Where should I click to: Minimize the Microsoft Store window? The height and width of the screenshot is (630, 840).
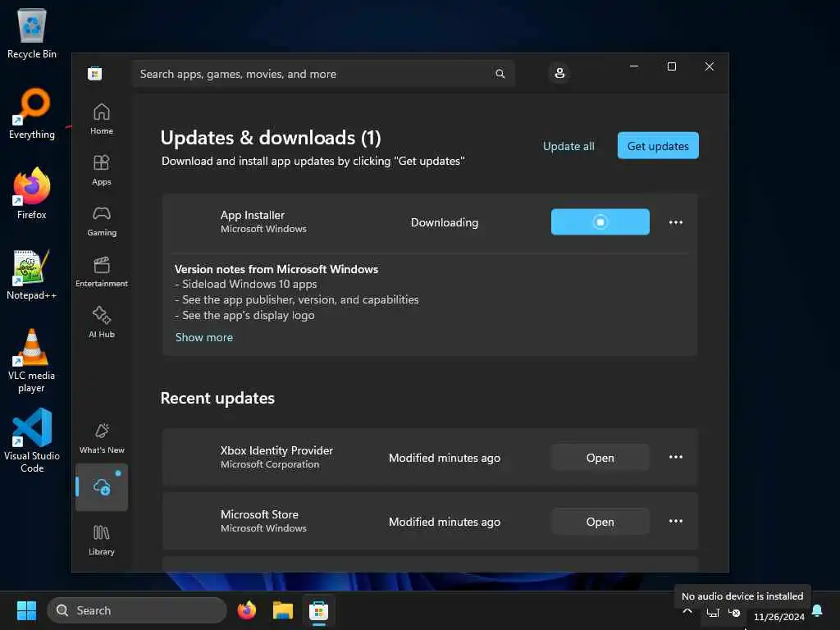tap(634, 66)
